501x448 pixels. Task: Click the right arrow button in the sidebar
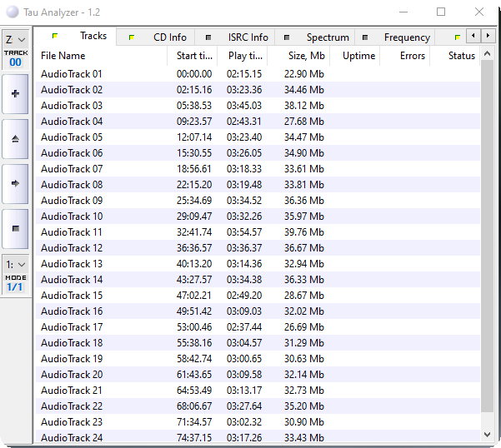click(15, 183)
